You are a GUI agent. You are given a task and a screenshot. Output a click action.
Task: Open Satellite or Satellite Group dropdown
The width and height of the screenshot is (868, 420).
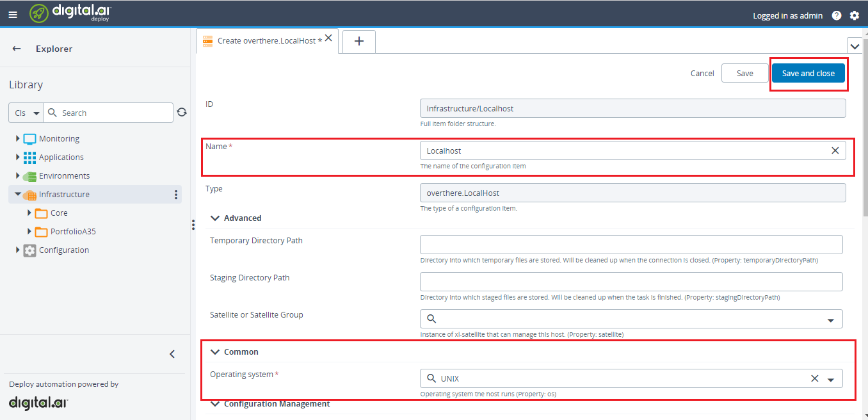pyautogui.click(x=831, y=319)
